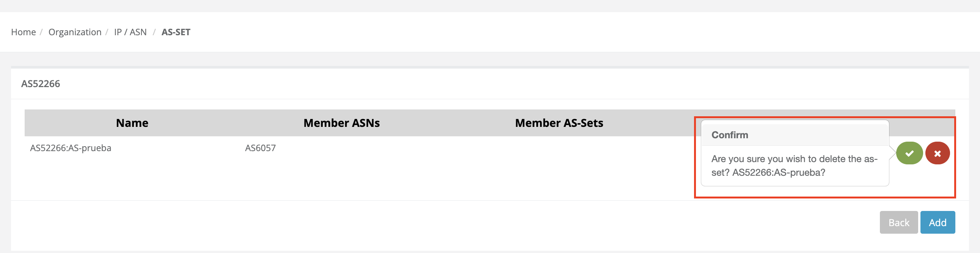
Task: Click the Confirm popover title
Action: (x=730, y=135)
